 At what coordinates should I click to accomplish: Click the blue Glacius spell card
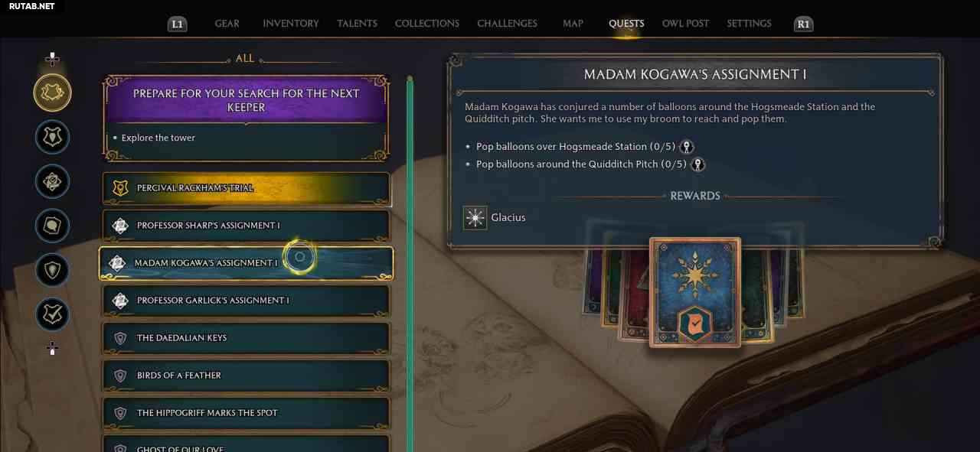[695, 292]
